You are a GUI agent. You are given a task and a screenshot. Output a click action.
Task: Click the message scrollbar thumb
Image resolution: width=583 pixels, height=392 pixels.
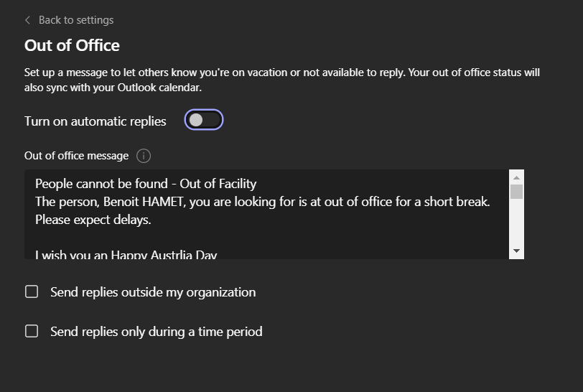(x=516, y=192)
